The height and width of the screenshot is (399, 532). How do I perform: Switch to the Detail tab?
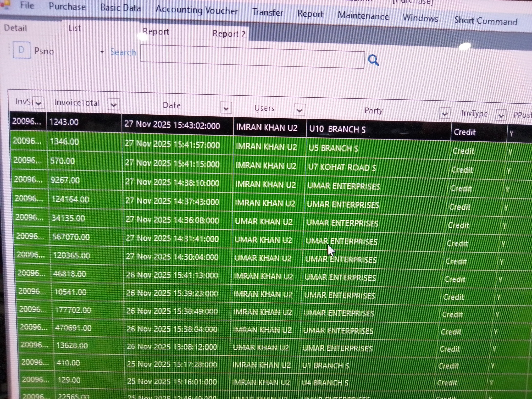tap(15, 28)
